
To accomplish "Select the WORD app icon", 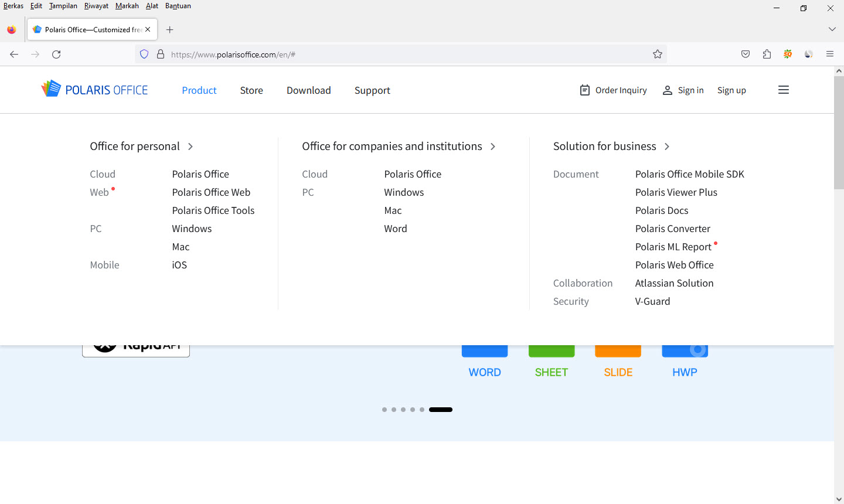I will (485, 348).
